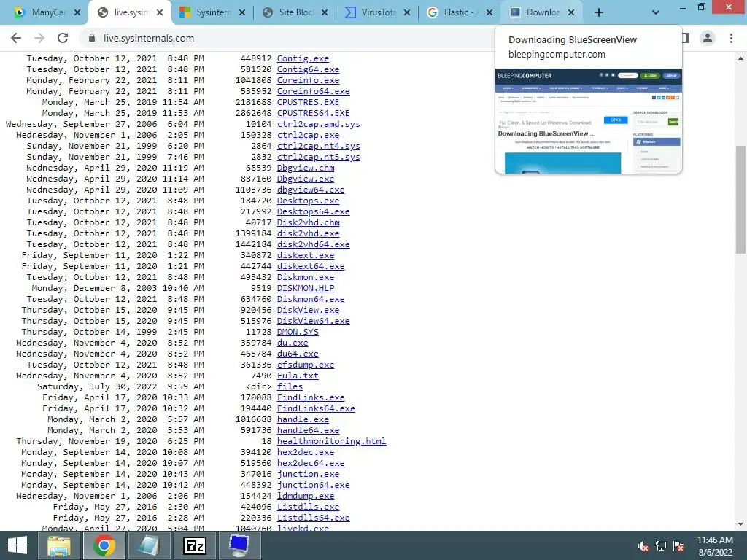Click Chrome icon in taskbar
747x560 pixels.
tap(104, 545)
